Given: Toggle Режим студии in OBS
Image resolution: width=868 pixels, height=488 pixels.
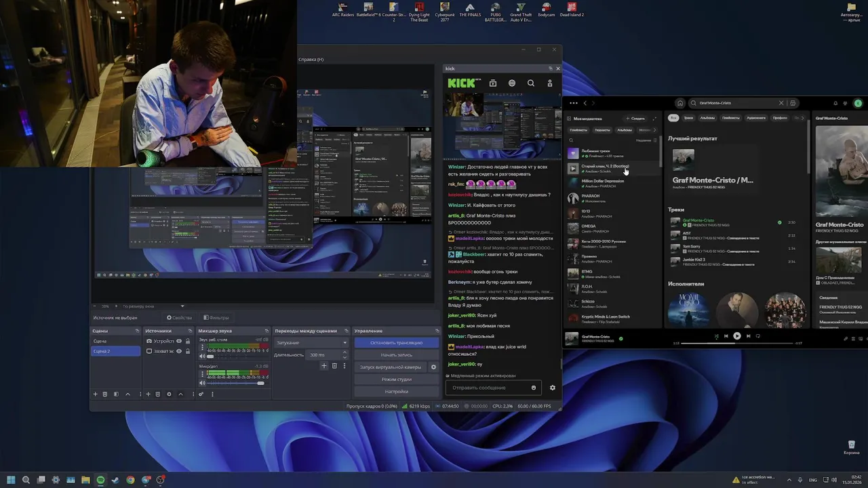Looking at the screenshot, I should point(396,379).
